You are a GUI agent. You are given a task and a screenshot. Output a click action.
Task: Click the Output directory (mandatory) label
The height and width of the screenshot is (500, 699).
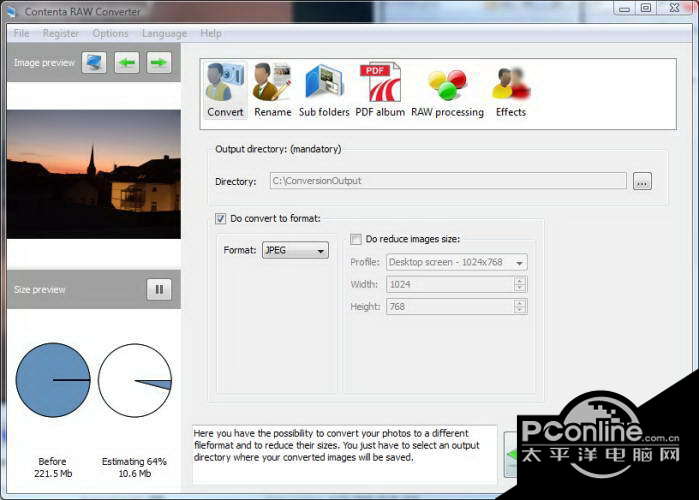[278, 149]
